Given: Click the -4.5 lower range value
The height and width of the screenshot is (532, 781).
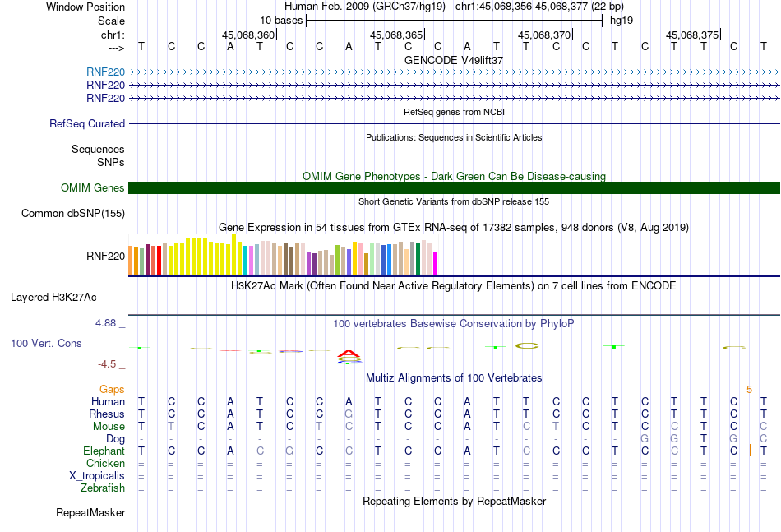Looking at the screenshot, I should [x=107, y=364].
